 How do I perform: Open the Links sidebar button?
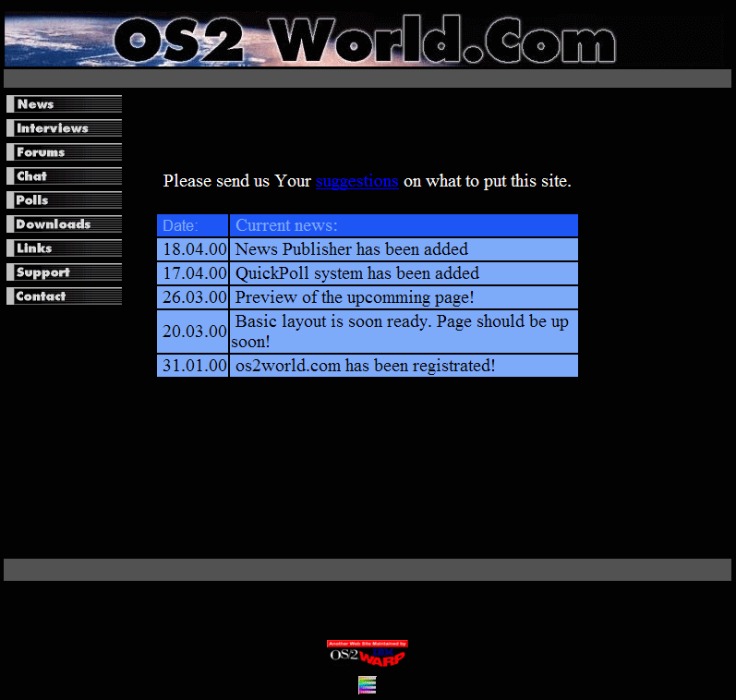pos(64,248)
